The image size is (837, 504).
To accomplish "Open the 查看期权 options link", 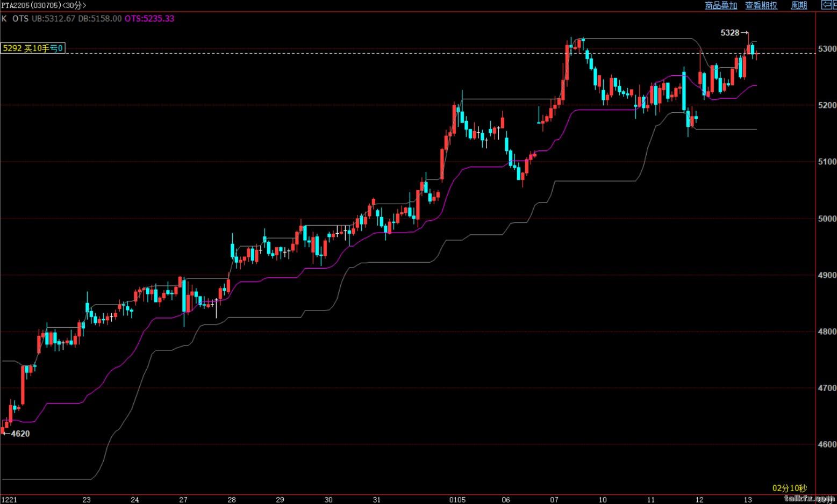I will [761, 5].
